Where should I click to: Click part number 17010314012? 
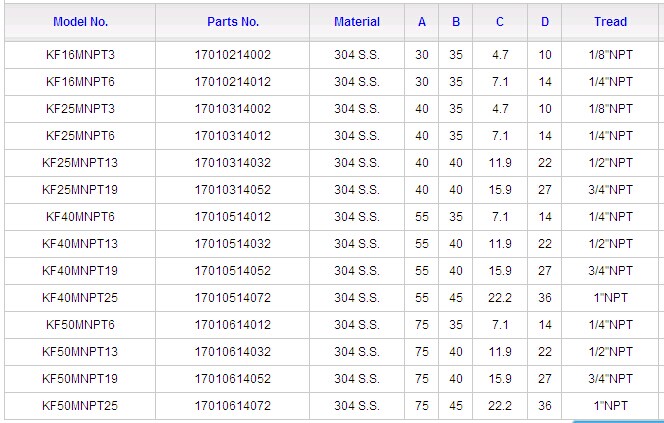click(x=232, y=136)
